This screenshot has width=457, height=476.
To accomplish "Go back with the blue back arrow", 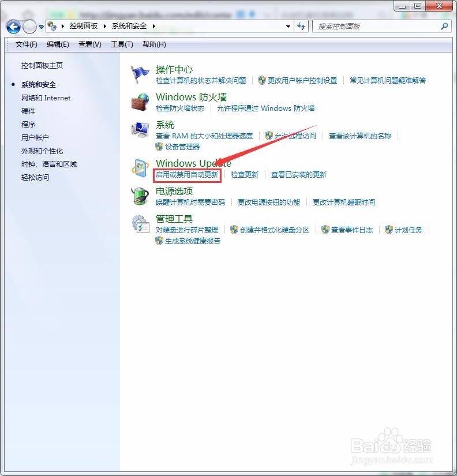I will [13, 27].
